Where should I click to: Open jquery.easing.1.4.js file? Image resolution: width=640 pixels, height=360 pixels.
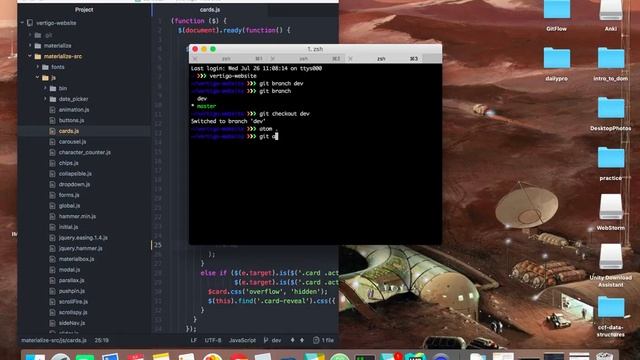83,238
